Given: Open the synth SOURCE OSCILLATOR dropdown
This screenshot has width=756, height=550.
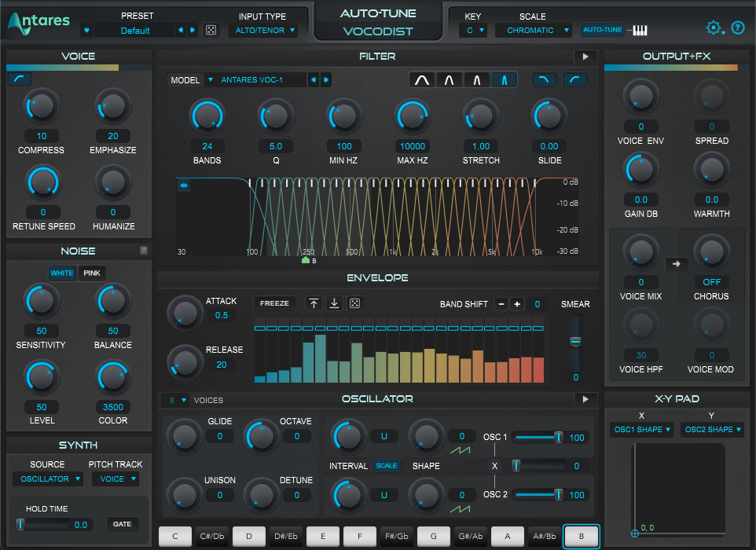Looking at the screenshot, I should pos(48,478).
